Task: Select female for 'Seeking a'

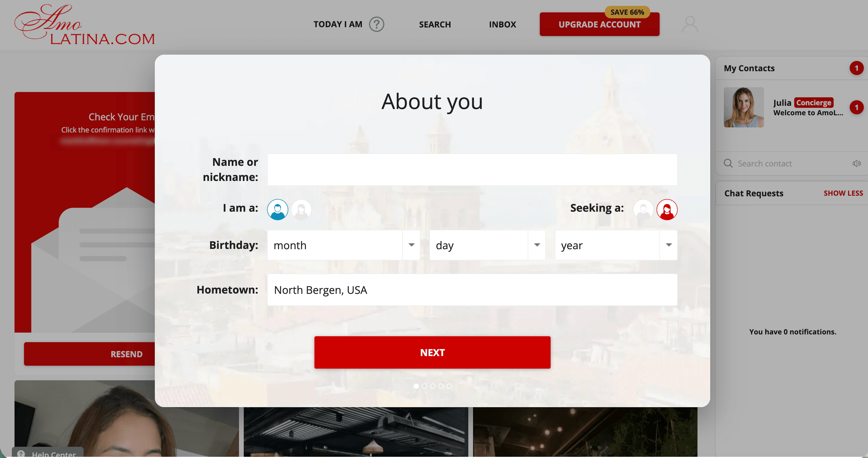Action: (667, 210)
